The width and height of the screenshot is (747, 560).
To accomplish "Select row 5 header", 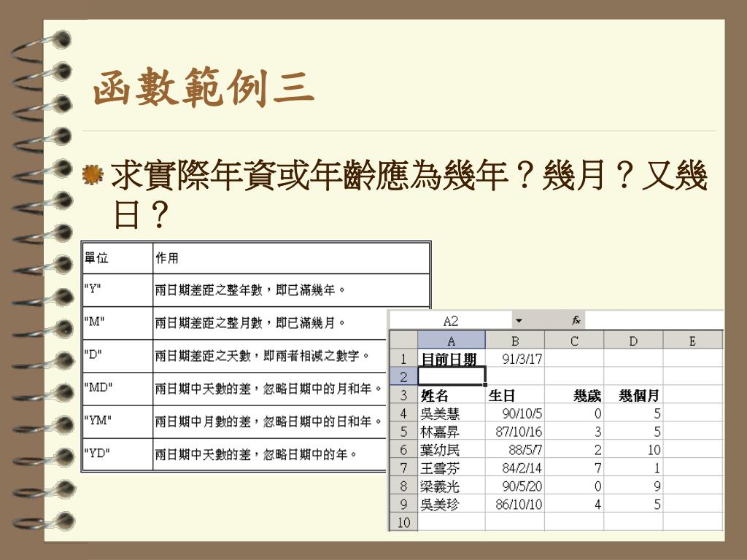I will (403, 431).
